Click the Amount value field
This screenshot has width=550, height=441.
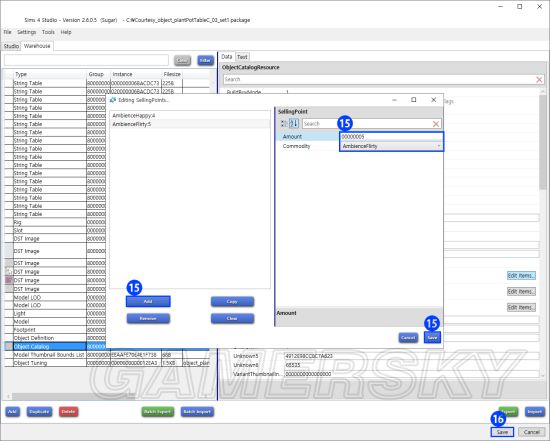(391, 137)
